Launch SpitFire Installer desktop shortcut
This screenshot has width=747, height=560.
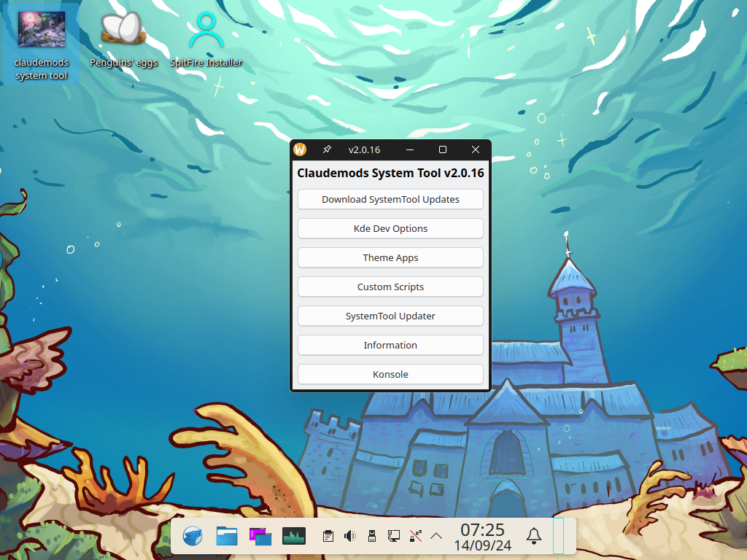[x=206, y=40]
